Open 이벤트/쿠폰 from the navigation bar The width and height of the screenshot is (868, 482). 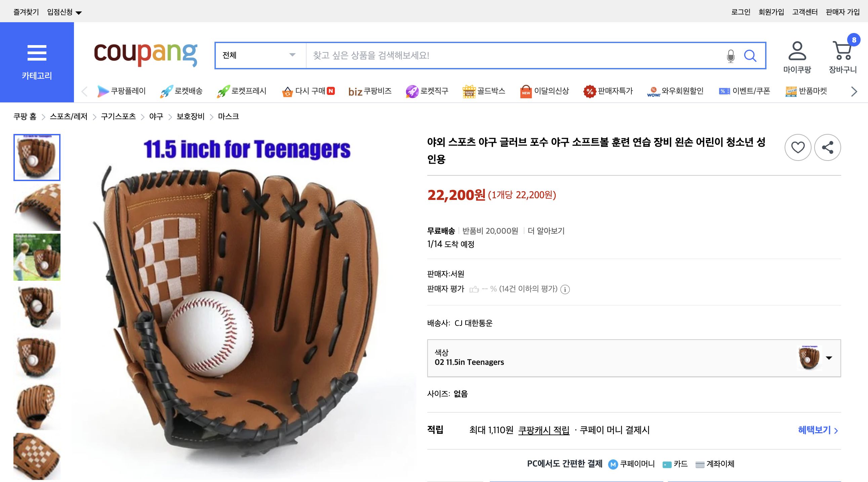click(744, 91)
